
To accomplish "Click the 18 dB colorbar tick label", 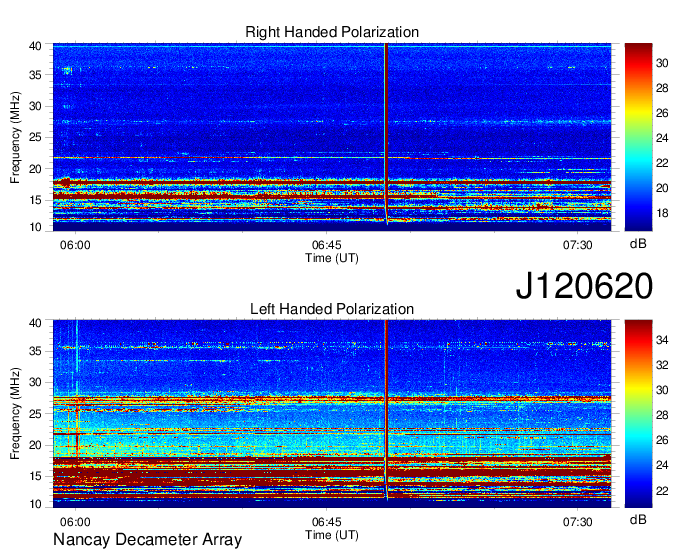I will click(x=662, y=213).
